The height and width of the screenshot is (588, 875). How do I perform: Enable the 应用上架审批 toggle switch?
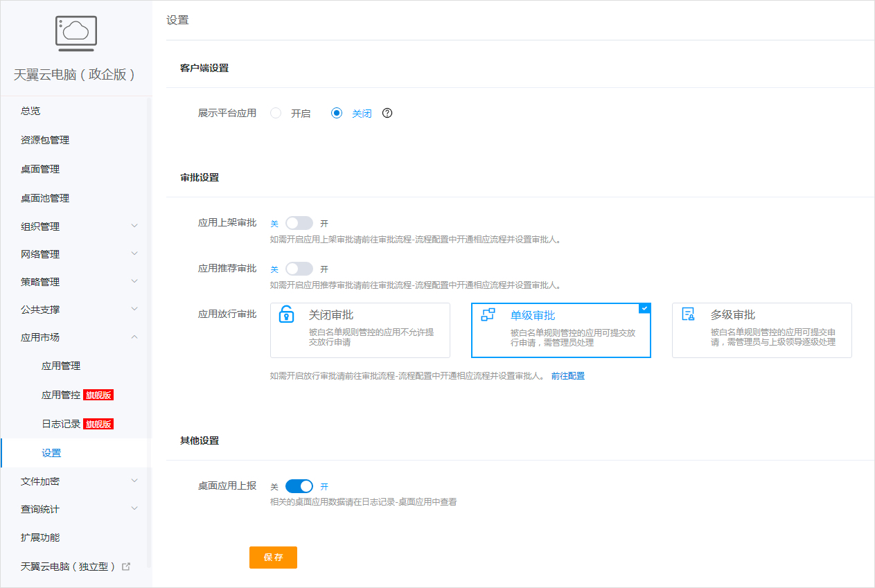point(299,222)
